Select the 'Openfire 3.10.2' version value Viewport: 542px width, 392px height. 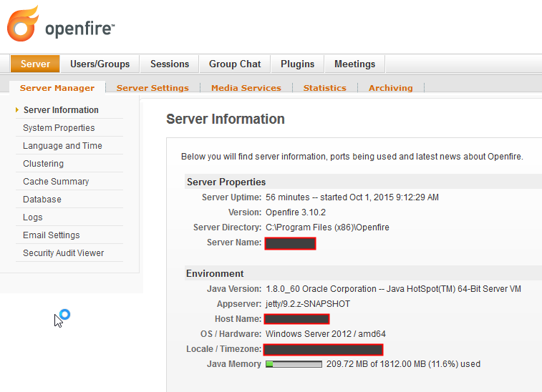click(x=296, y=212)
